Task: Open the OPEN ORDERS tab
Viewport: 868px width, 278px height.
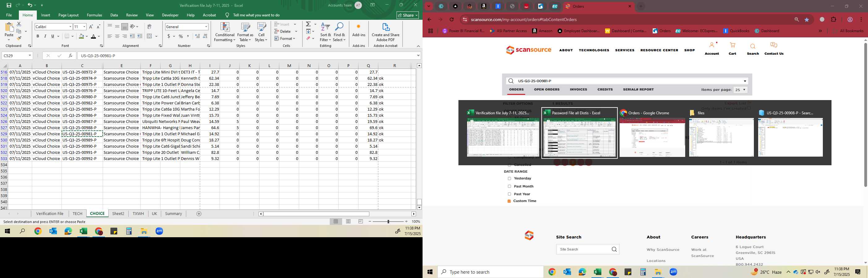Action: click(x=547, y=90)
